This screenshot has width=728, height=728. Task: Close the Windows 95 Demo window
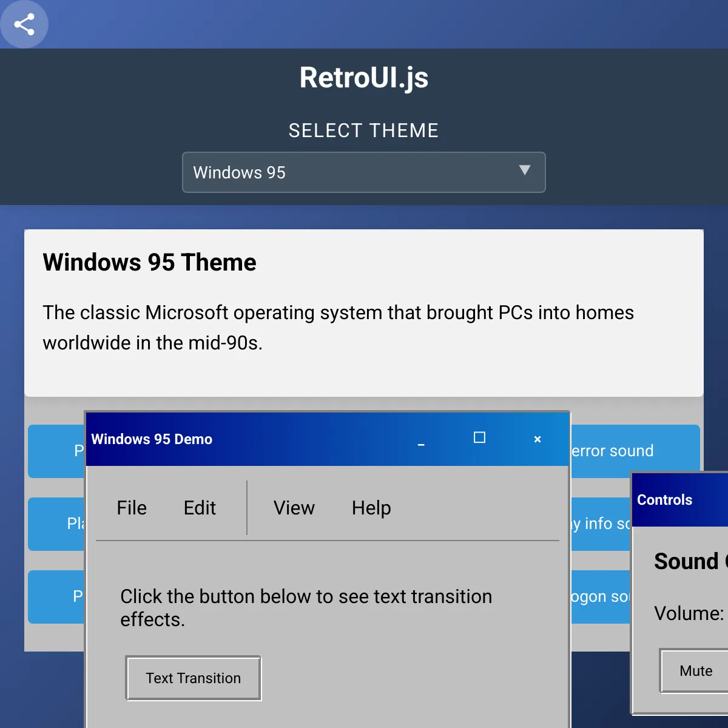click(537, 439)
